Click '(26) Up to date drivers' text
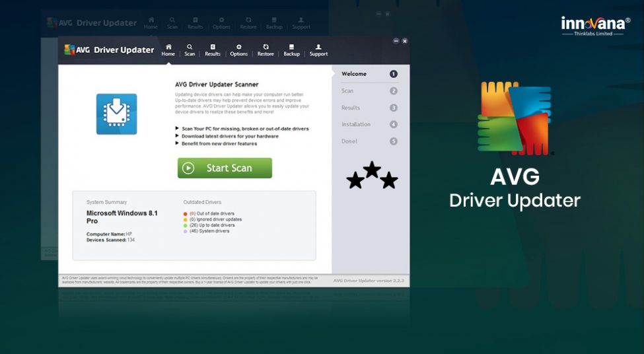Viewport: 644px width, 354px height. tap(212, 225)
